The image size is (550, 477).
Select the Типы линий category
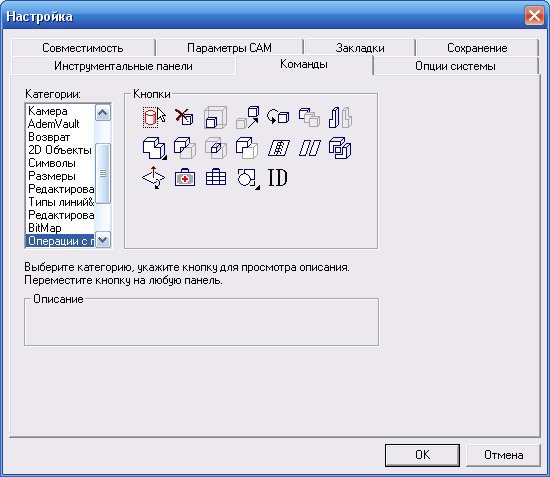pyautogui.click(x=60, y=202)
